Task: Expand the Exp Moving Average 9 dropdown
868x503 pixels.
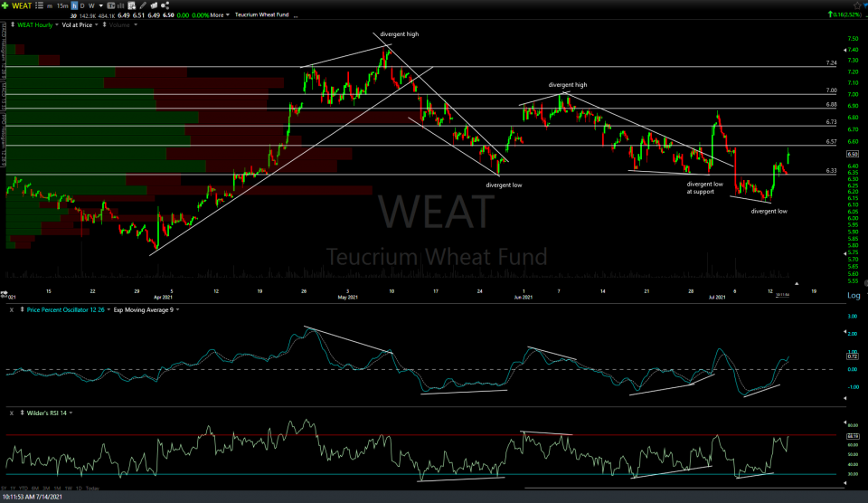Action: coord(175,310)
